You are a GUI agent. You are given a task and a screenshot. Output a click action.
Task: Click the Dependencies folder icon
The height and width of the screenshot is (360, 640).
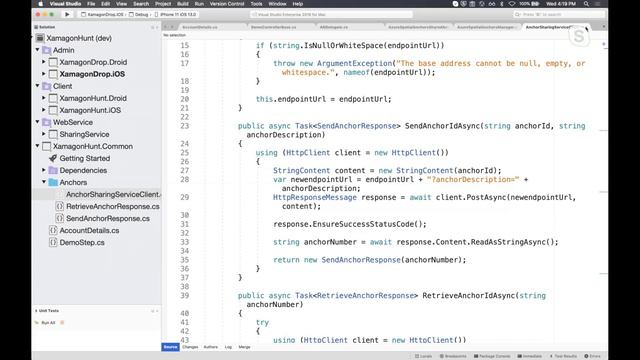point(53,170)
